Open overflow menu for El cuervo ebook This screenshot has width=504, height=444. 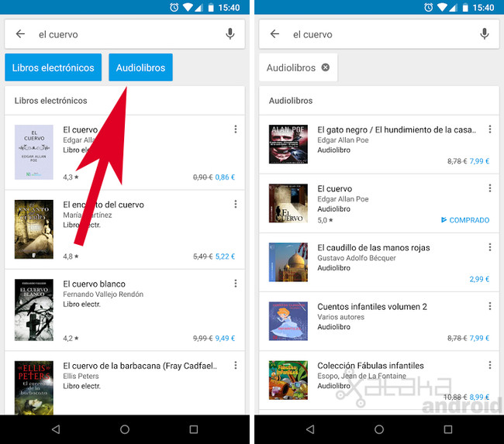click(x=236, y=129)
